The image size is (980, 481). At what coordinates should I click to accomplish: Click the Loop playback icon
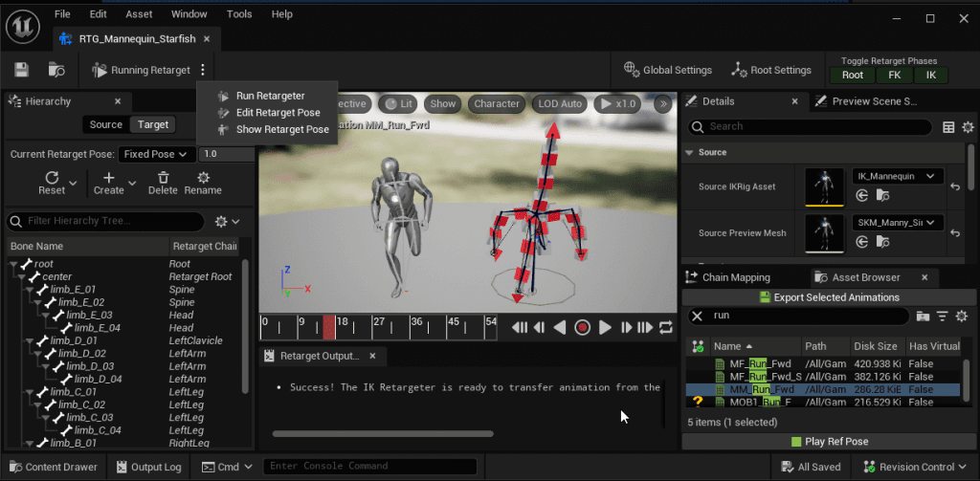(x=666, y=327)
